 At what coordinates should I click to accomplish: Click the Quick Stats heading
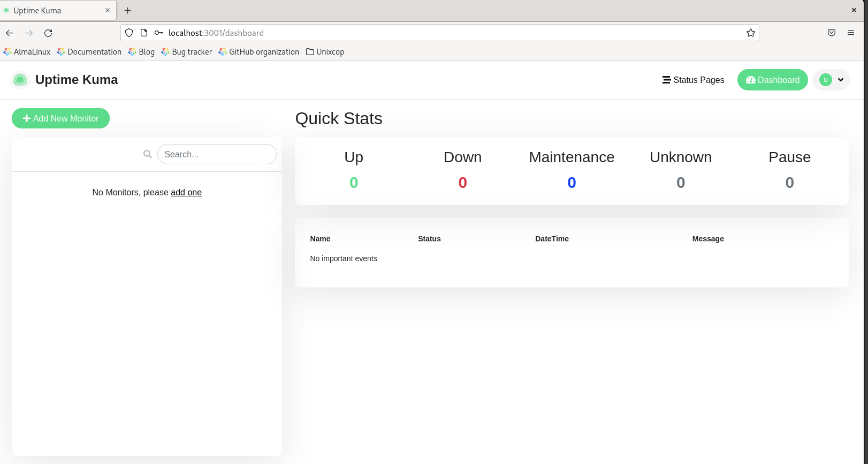point(339,118)
